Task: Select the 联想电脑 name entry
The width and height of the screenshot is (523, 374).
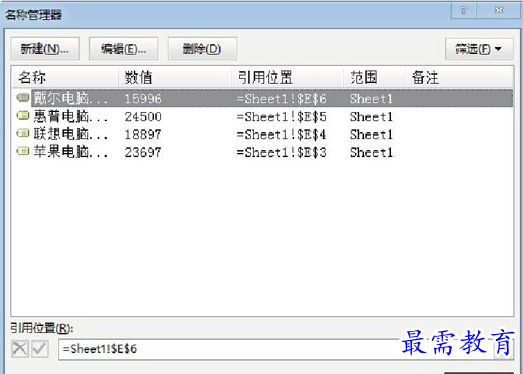Action: point(70,134)
